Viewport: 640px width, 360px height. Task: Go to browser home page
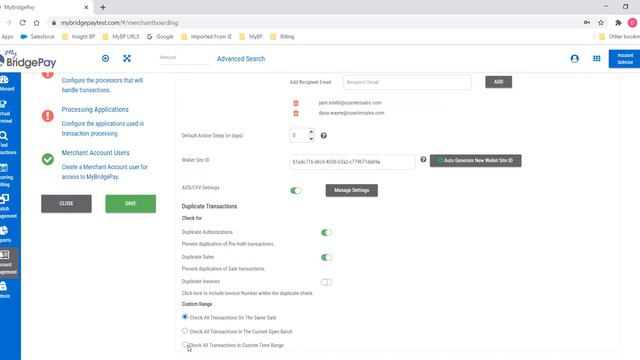(37, 23)
